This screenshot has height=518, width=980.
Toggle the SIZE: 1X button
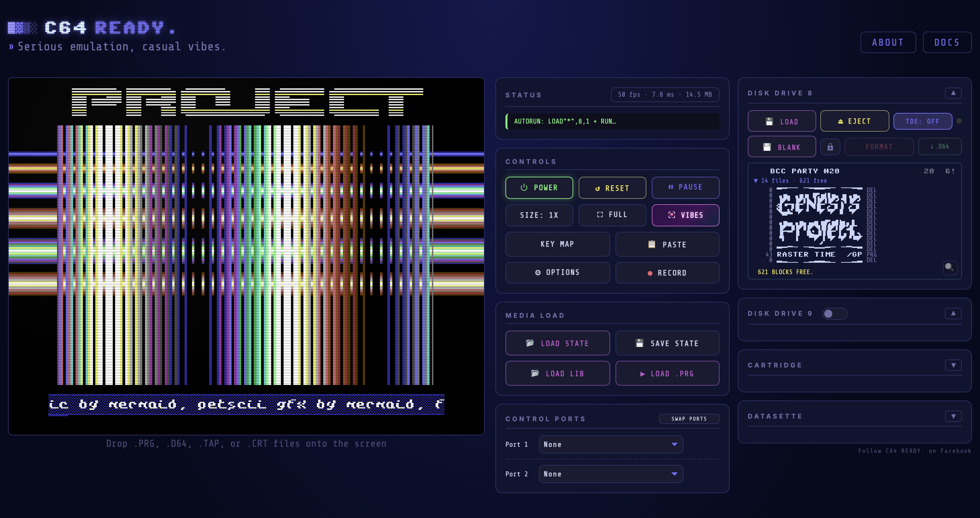click(539, 215)
